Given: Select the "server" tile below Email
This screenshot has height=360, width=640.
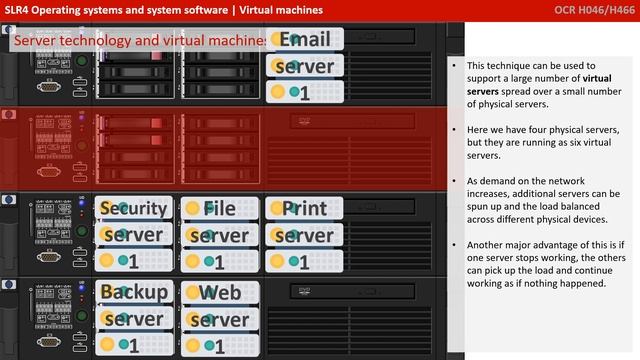Looking at the screenshot, I should click(x=304, y=66).
